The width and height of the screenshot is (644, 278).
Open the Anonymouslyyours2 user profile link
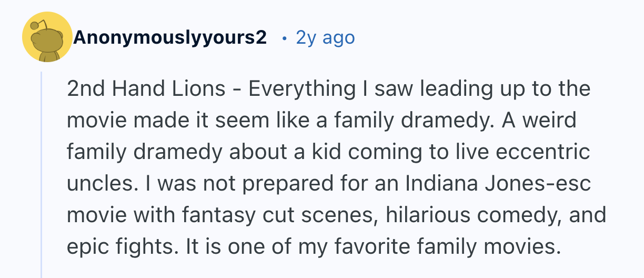170,37
